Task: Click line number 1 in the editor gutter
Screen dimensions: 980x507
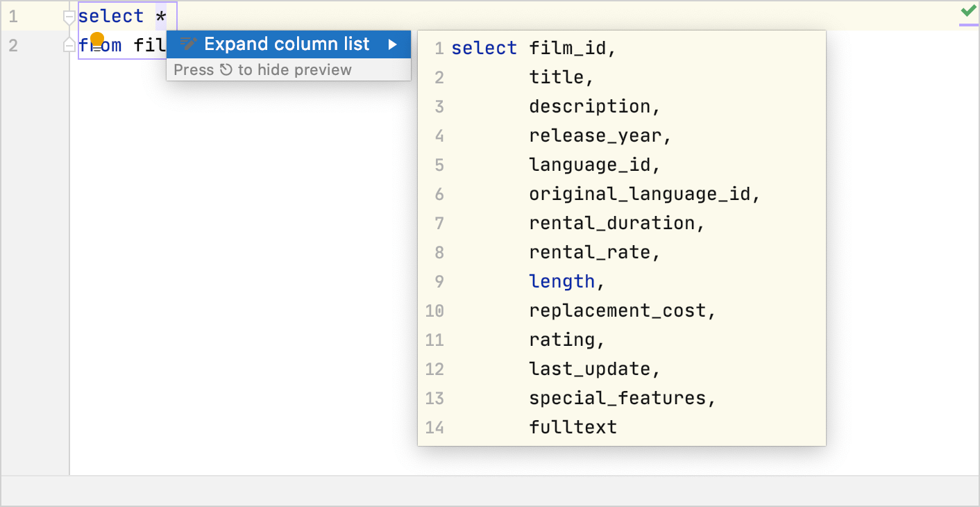Action: (x=13, y=16)
